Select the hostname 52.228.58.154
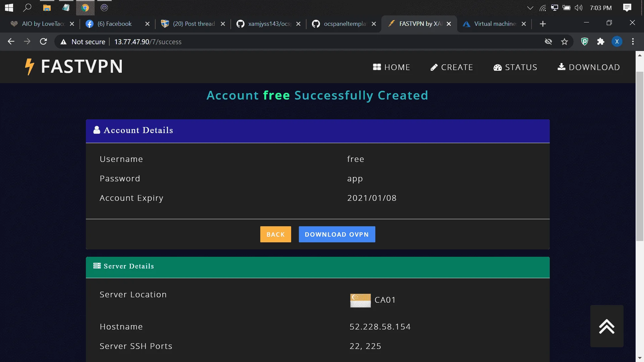644x362 pixels. coord(380,327)
